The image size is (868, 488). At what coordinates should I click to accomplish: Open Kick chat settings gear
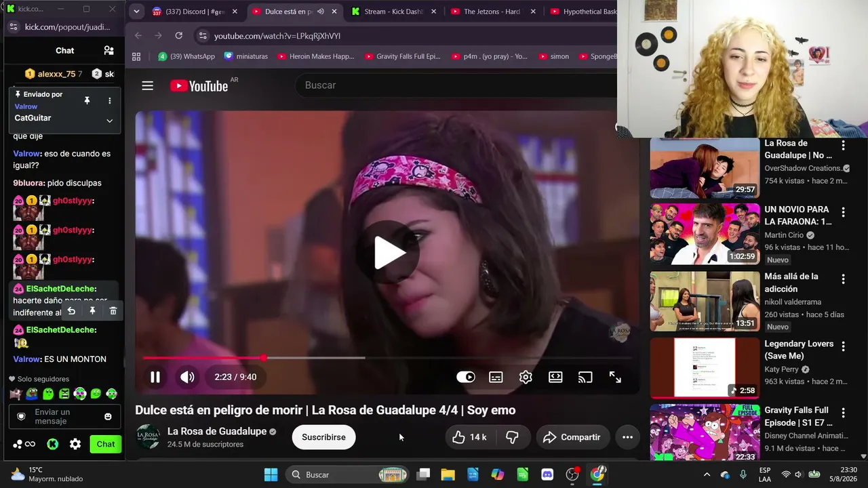[x=75, y=445]
